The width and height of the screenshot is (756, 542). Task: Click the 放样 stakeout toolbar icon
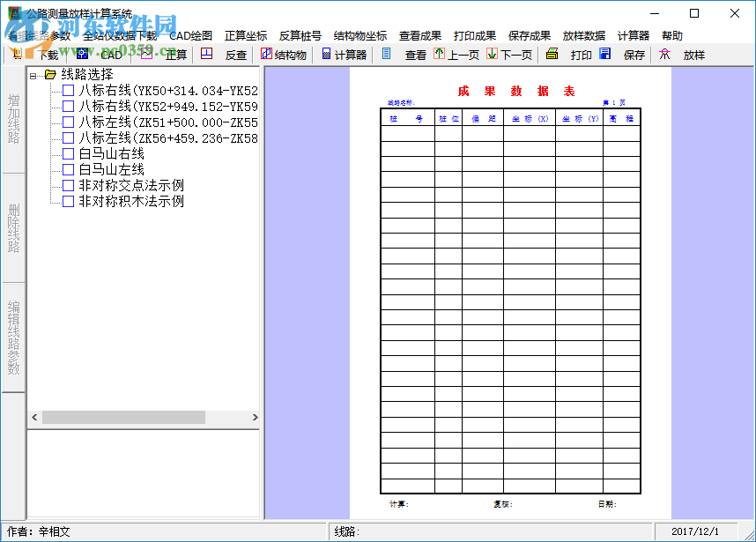665,54
